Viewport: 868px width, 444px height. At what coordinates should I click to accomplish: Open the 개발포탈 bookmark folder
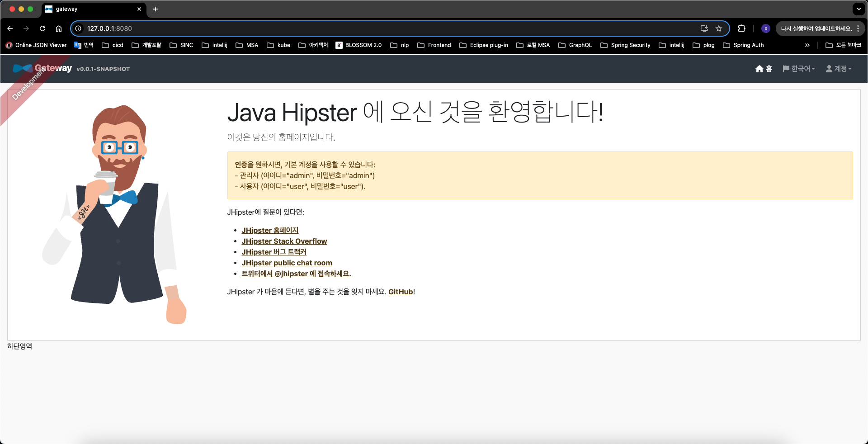146,45
